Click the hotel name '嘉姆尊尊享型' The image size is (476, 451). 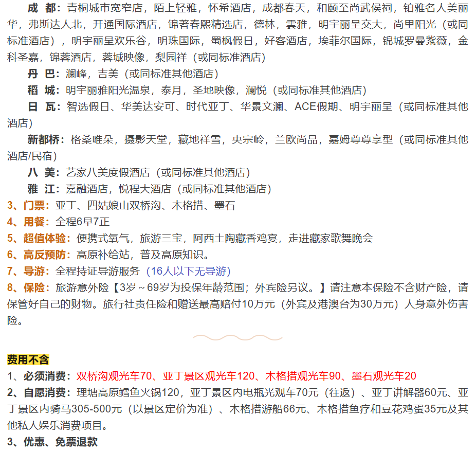361,140
